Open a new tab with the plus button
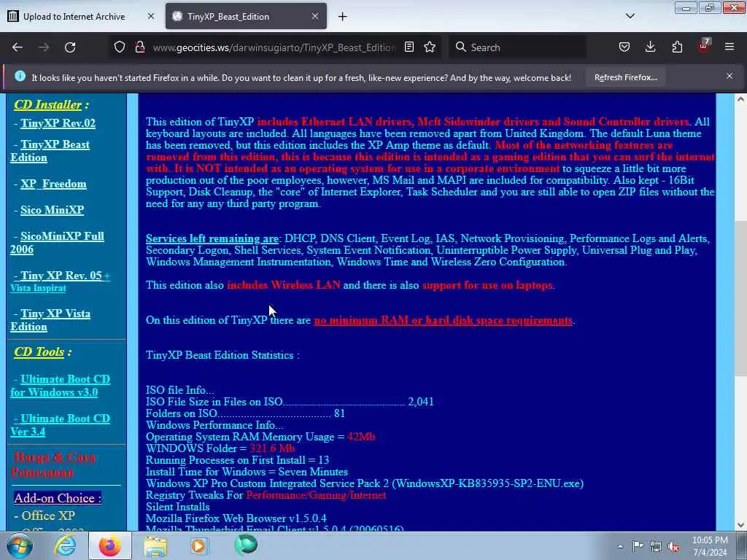Image resolution: width=747 pixels, height=560 pixels. tap(343, 17)
